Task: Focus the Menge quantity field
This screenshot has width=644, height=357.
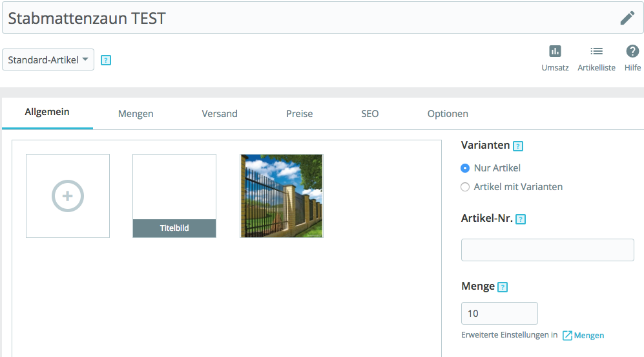Action: (x=499, y=314)
